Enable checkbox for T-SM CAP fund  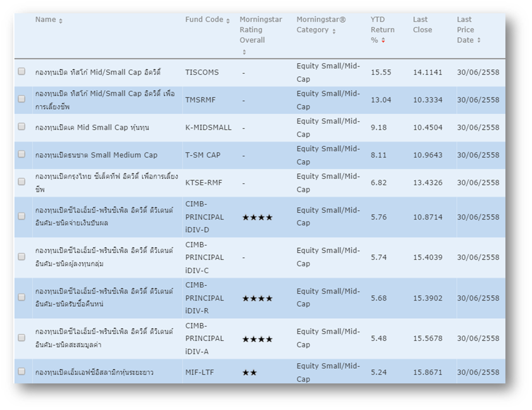pos(22,154)
